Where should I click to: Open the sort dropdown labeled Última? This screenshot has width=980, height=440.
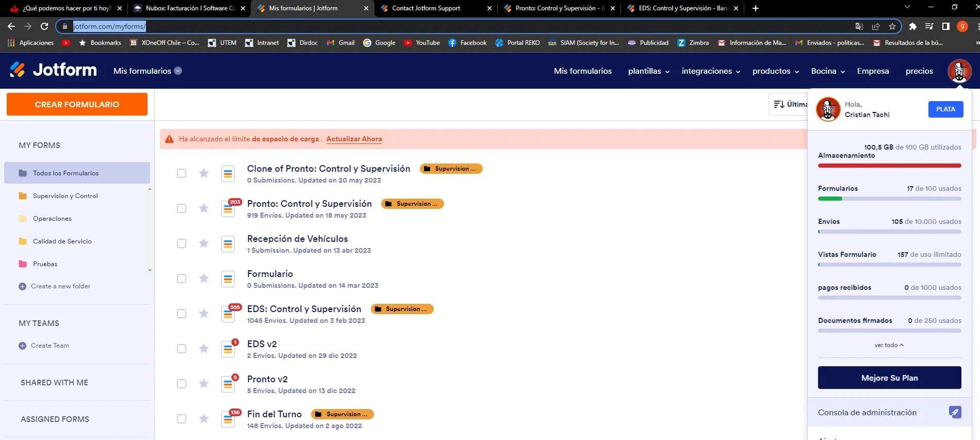click(x=790, y=104)
